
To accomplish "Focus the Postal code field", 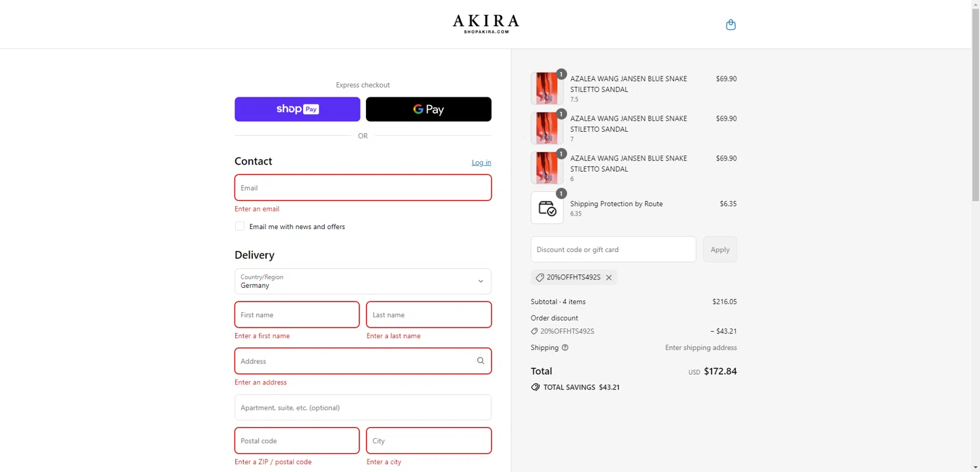I will click(297, 441).
